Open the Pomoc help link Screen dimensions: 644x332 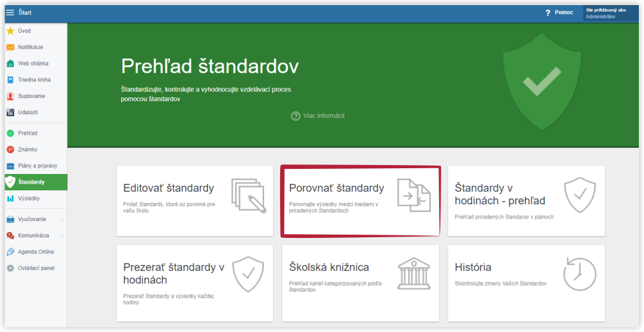point(563,12)
